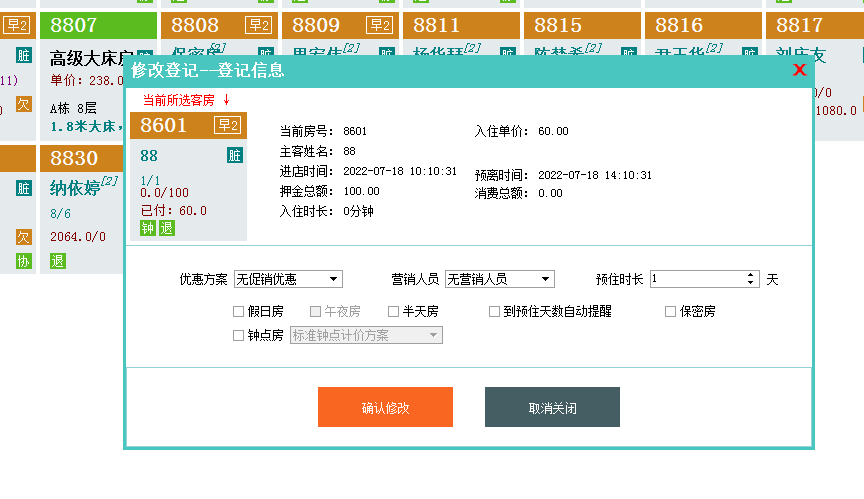864x499 pixels.
Task: Check the 到预住天数自动提醒 option
Action: 494,312
